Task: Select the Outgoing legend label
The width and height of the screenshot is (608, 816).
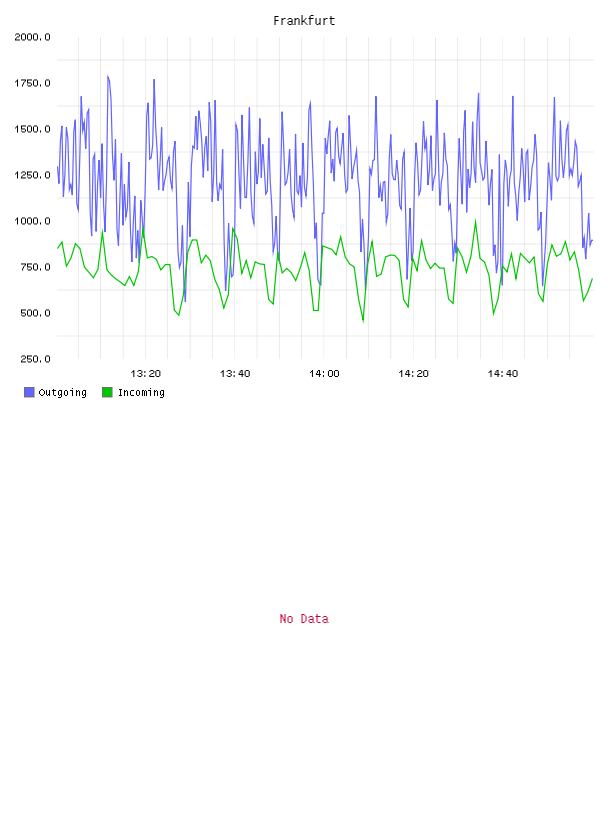Action: (62, 392)
